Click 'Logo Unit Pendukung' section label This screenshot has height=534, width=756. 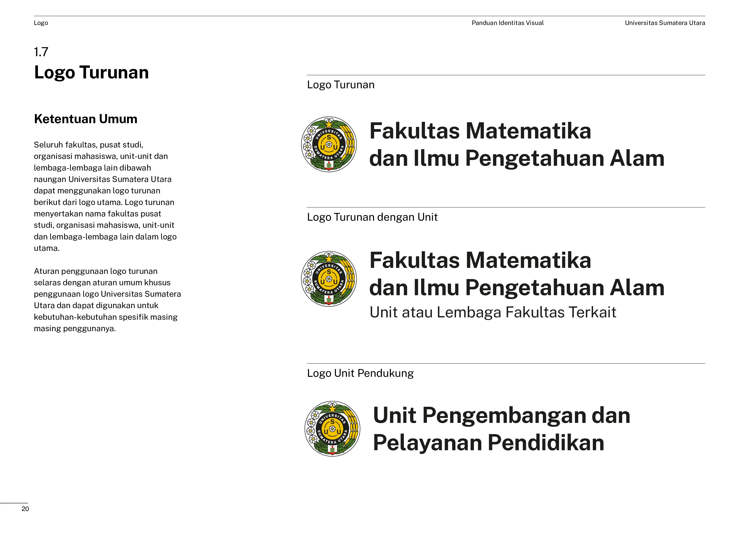coord(360,373)
